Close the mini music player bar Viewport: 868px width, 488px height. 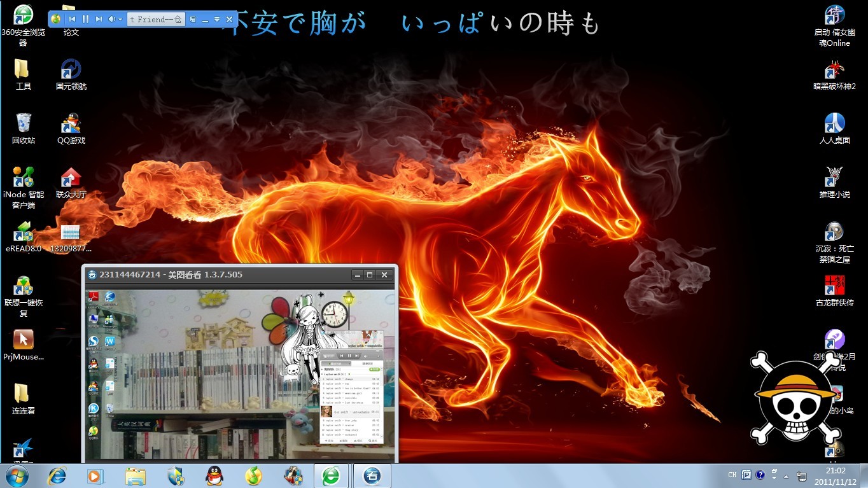coord(229,20)
